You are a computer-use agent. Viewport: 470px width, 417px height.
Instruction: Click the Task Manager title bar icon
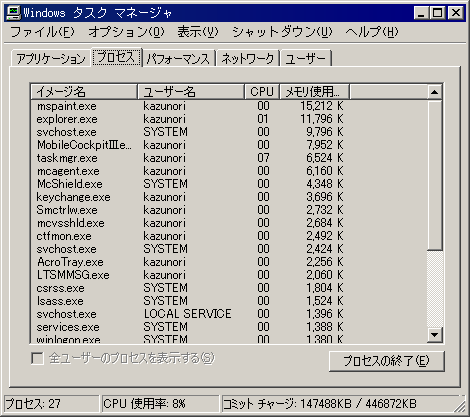(x=14, y=13)
